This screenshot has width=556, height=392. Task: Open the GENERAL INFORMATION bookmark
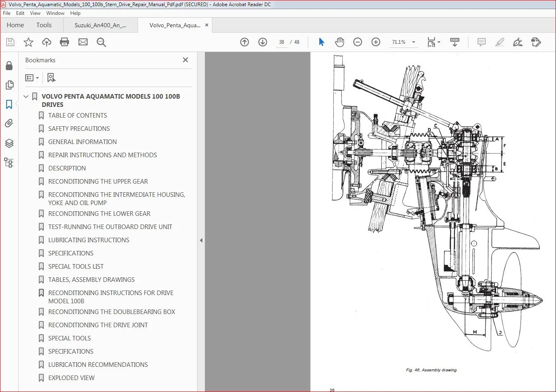(83, 142)
